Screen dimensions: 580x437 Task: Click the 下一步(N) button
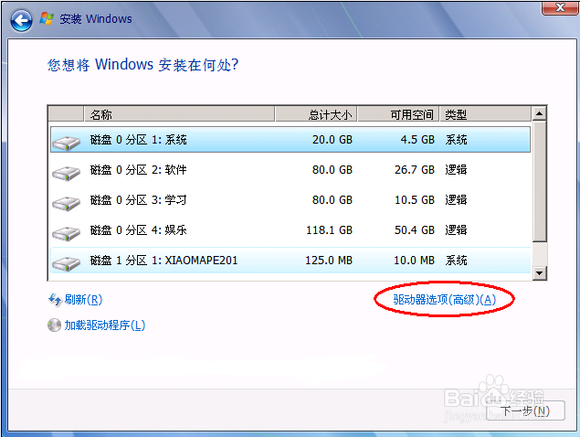point(525,410)
